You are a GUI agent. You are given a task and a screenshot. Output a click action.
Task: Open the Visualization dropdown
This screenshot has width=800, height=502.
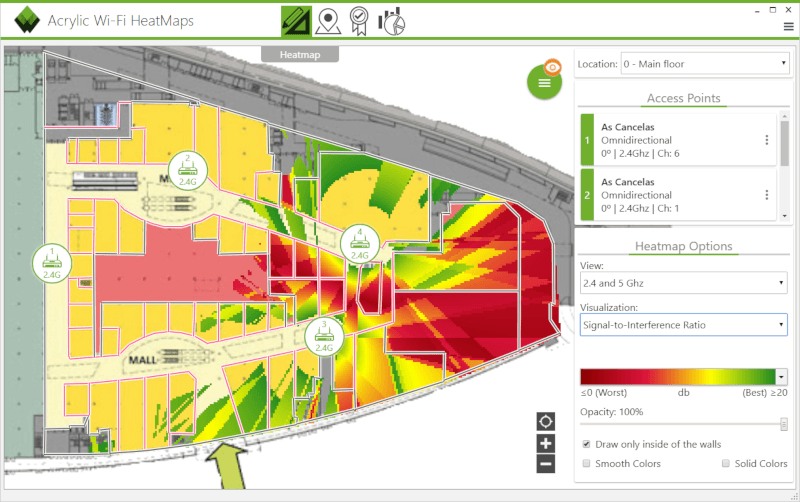coord(684,325)
